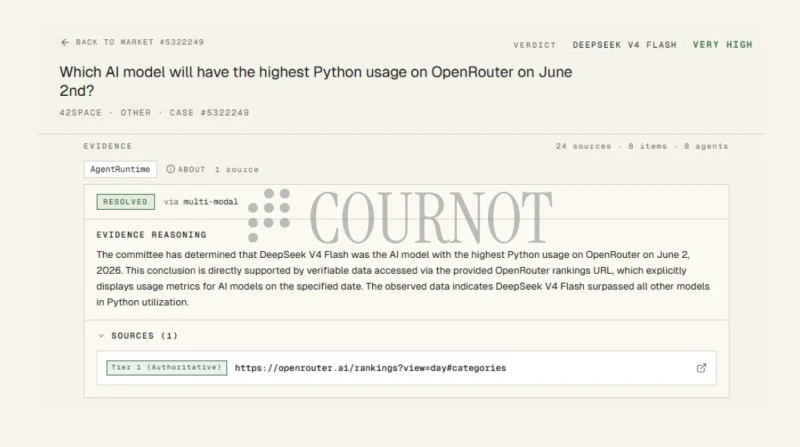Click the '8 items' count text
The height and width of the screenshot is (447, 800).
pos(647,146)
